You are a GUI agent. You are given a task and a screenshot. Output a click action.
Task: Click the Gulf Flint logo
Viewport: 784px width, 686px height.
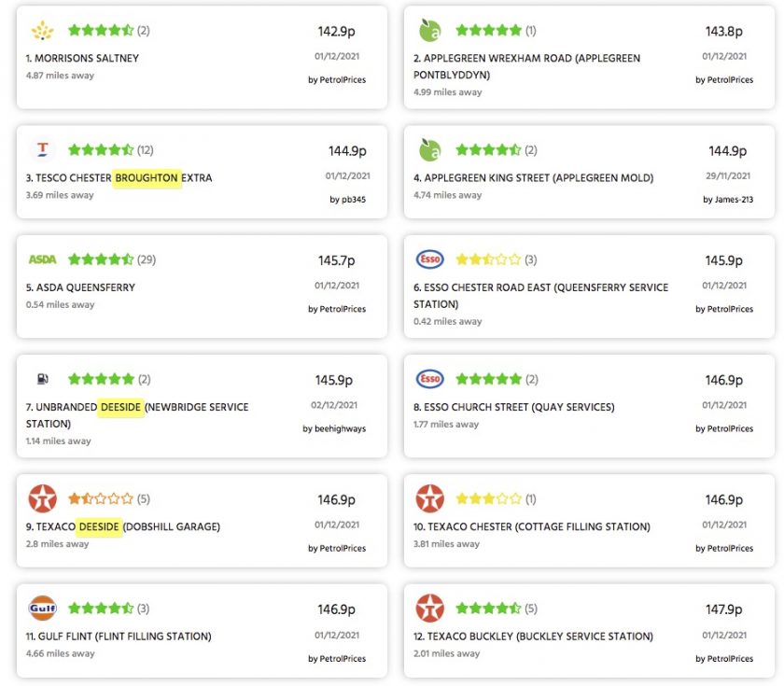pyautogui.click(x=42, y=609)
